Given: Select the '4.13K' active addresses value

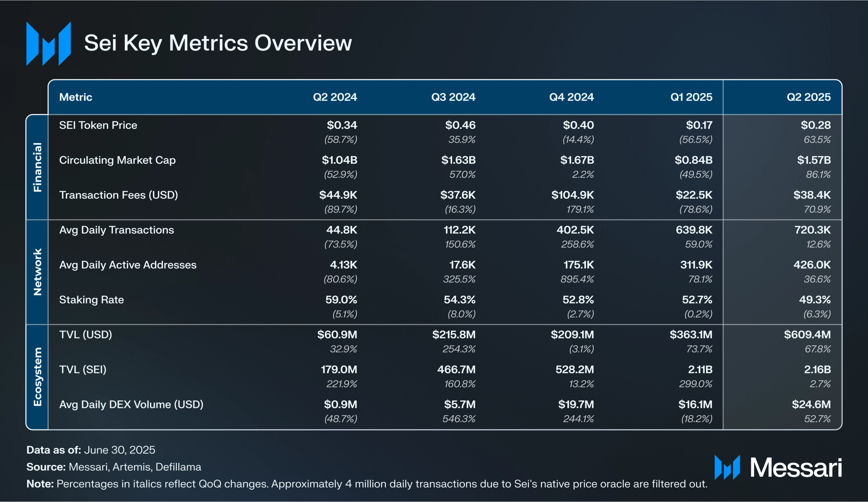Looking at the screenshot, I should 344,265.
